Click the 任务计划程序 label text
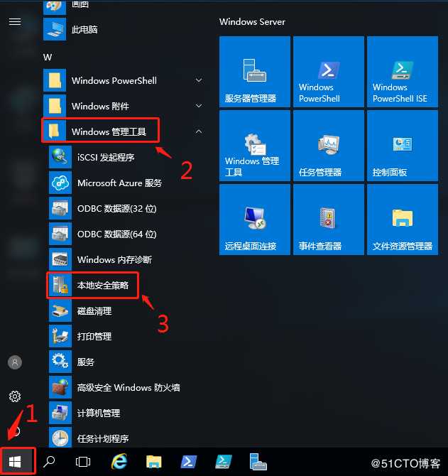 coord(103,438)
